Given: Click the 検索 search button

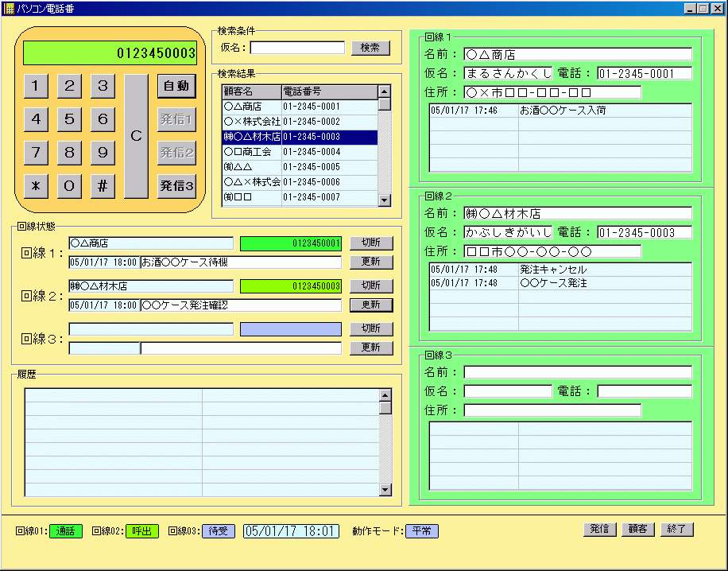Looking at the screenshot, I should coord(370,48).
